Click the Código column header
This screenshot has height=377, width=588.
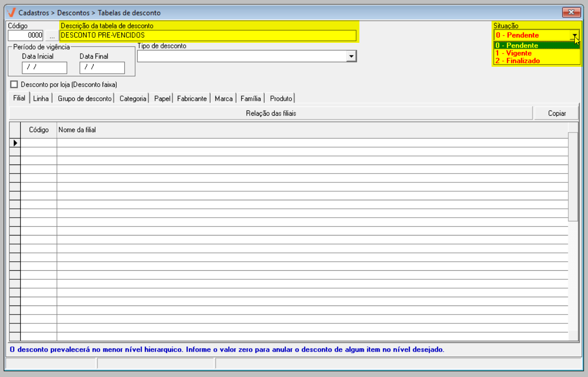tap(39, 130)
